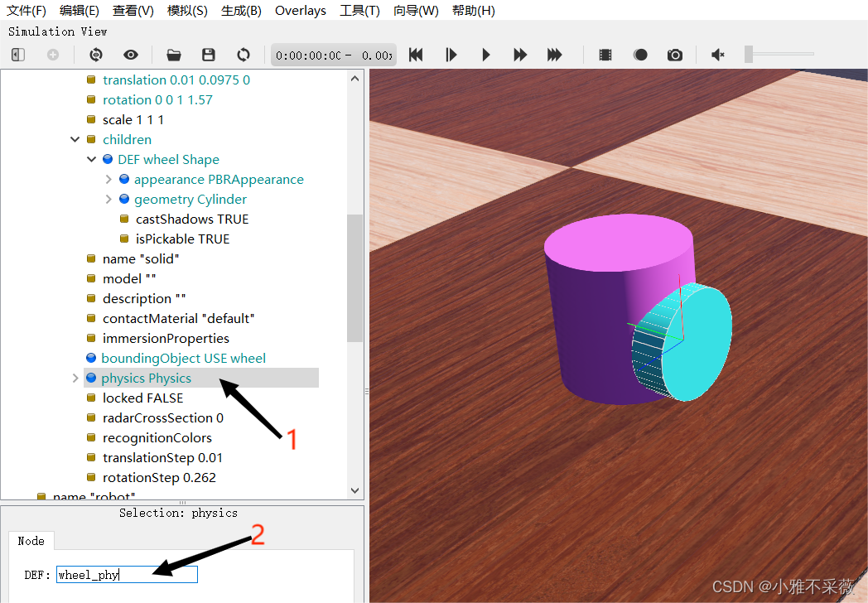Select rotation 0 0 1 1.57 field
This screenshot has width=868, height=603.
click(x=157, y=100)
